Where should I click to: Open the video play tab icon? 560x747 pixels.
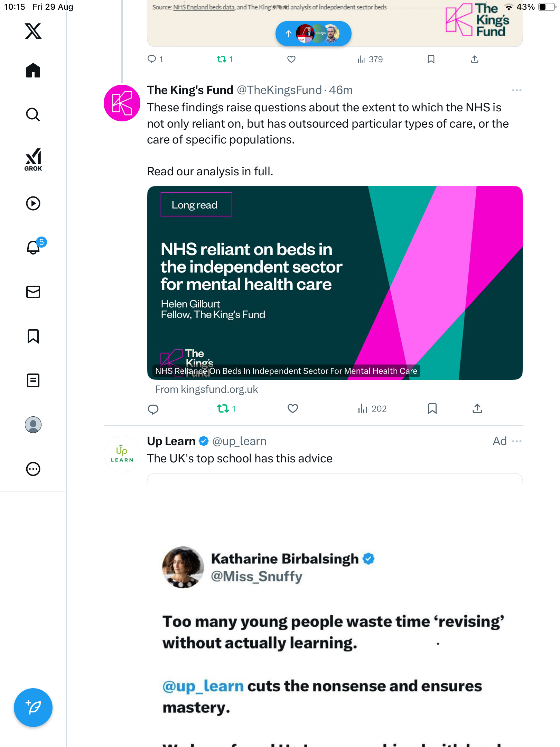pos(33,203)
